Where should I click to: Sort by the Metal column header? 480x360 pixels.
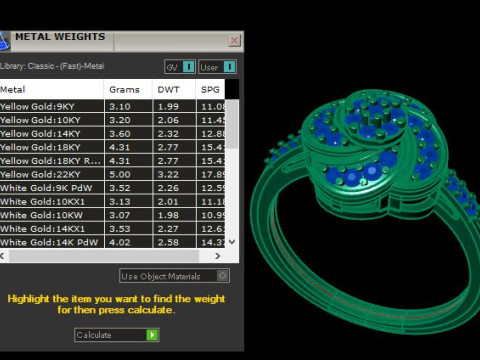point(52,89)
